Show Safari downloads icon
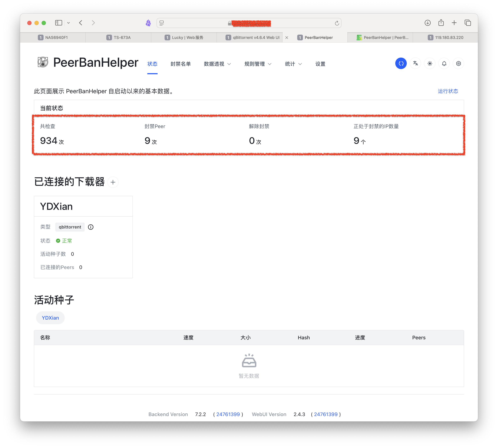This screenshot has width=498, height=448. click(x=427, y=23)
